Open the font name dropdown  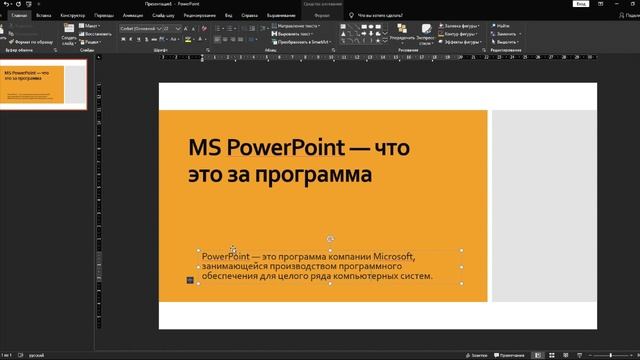click(x=159, y=29)
